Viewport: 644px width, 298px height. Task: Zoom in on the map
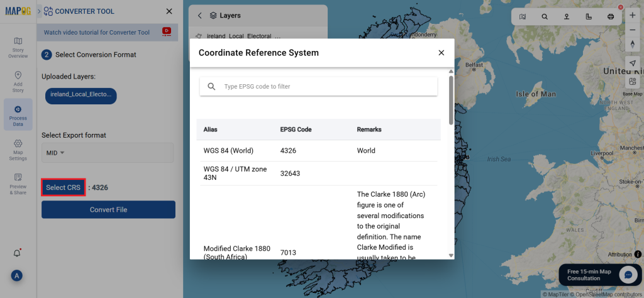click(x=633, y=15)
